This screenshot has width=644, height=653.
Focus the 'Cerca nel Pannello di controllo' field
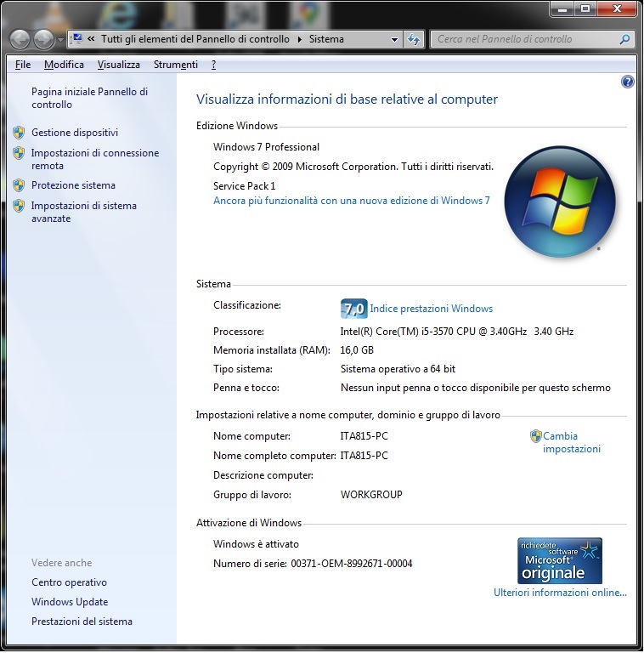[532, 40]
